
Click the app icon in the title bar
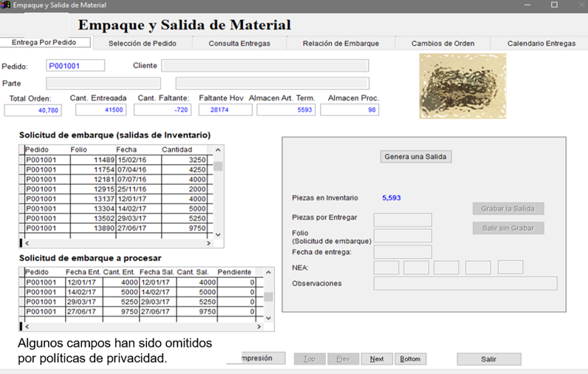6,5
